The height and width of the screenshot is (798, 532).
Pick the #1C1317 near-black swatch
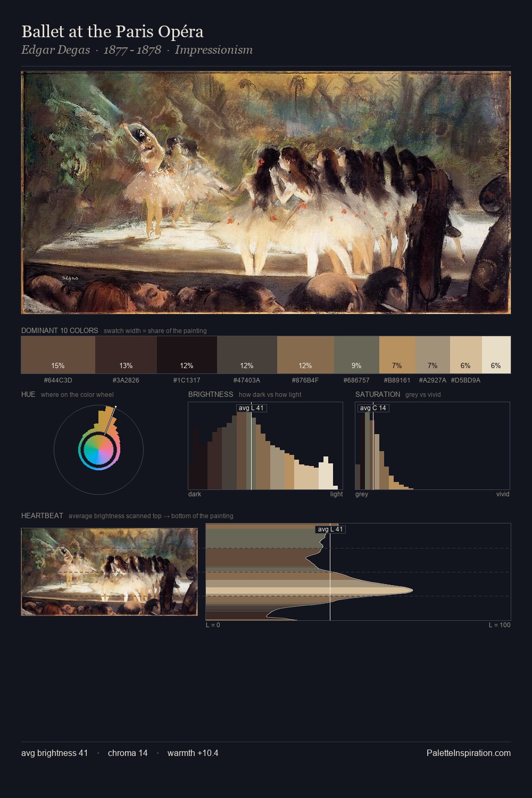click(x=187, y=355)
